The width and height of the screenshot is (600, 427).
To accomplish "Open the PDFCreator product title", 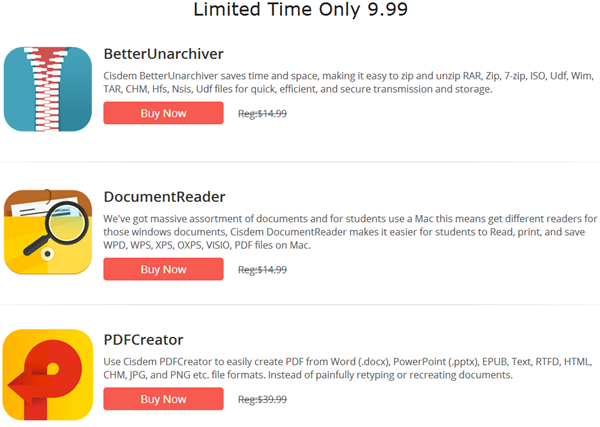I will click(x=143, y=340).
